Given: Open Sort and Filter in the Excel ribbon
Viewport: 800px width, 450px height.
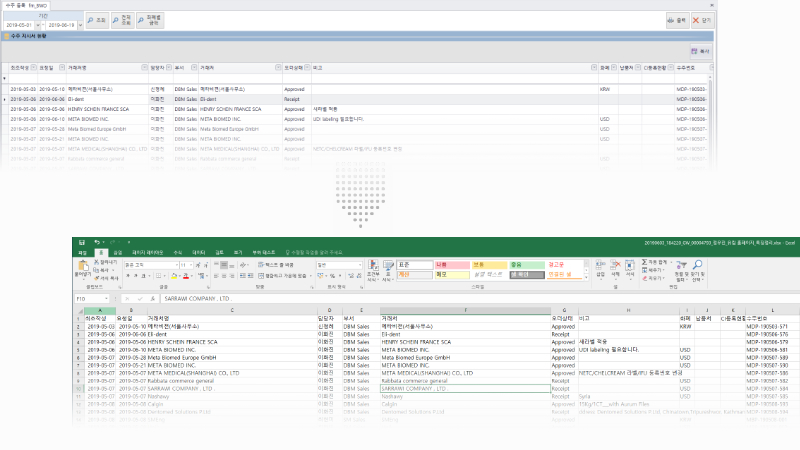Looking at the screenshot, I should click(x=681, y=270).
